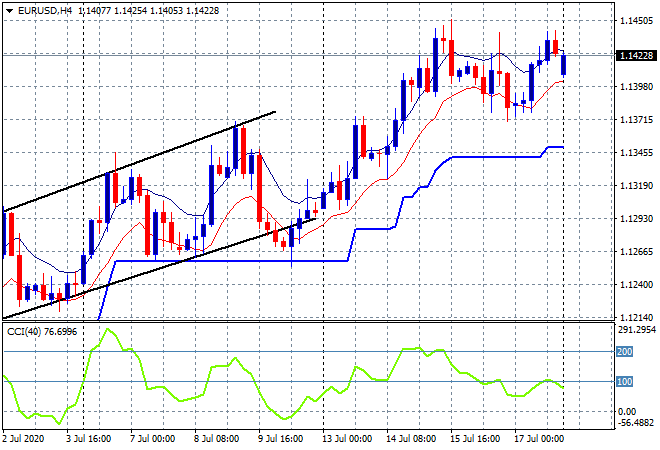The width and height of the screenshot is (660, 450).
Task: Click the 9 Jul 16:00 time label
Action: (x=280, y=439)
